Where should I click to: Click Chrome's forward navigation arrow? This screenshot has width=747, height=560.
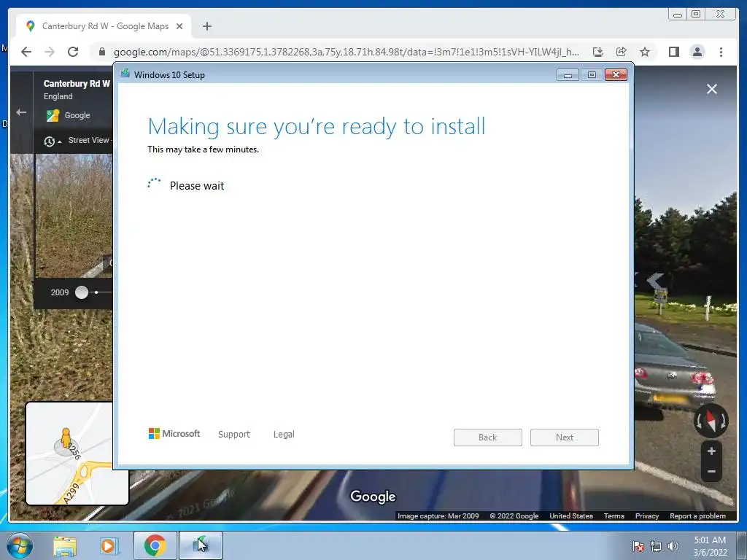[x=50, y=52]
